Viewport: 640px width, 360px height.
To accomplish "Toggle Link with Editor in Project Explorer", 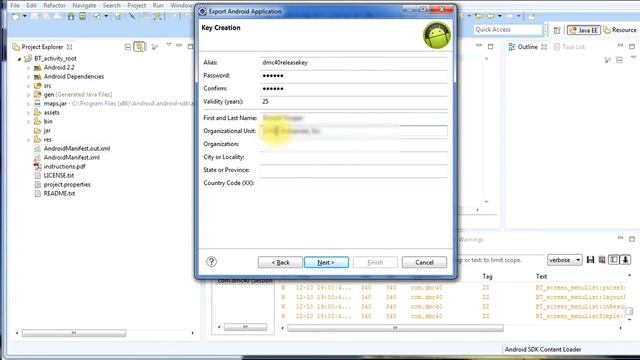I will 140,47.
